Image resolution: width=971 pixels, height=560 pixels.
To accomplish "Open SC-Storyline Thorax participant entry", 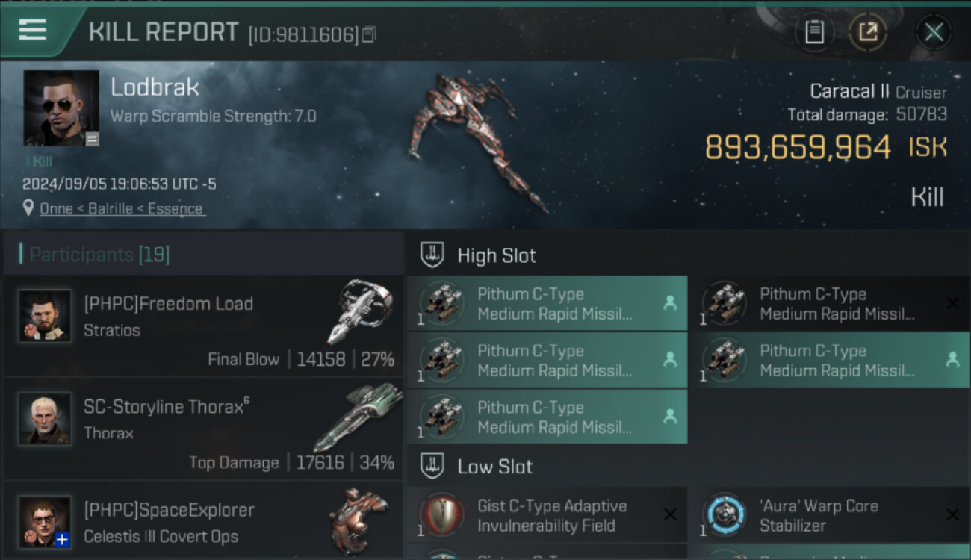I will 202,429.
